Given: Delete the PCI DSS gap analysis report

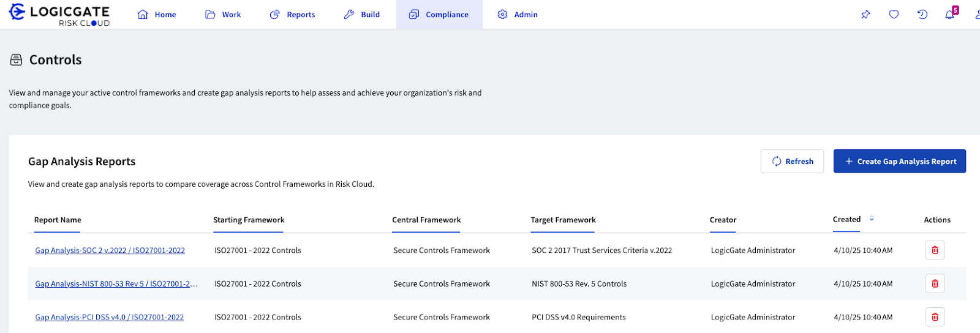Looking at the screenshot, I should coord(935,317).
